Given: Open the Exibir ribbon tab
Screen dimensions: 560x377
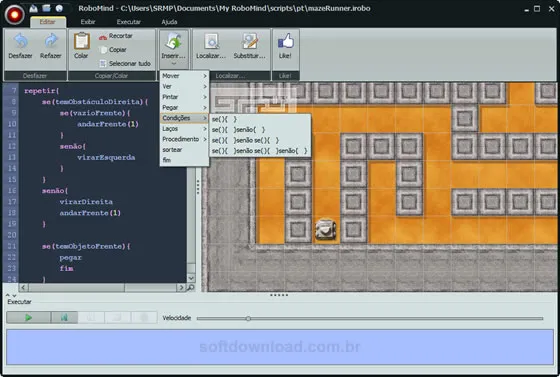Looking at the screenshot, I should pos(88,22).
